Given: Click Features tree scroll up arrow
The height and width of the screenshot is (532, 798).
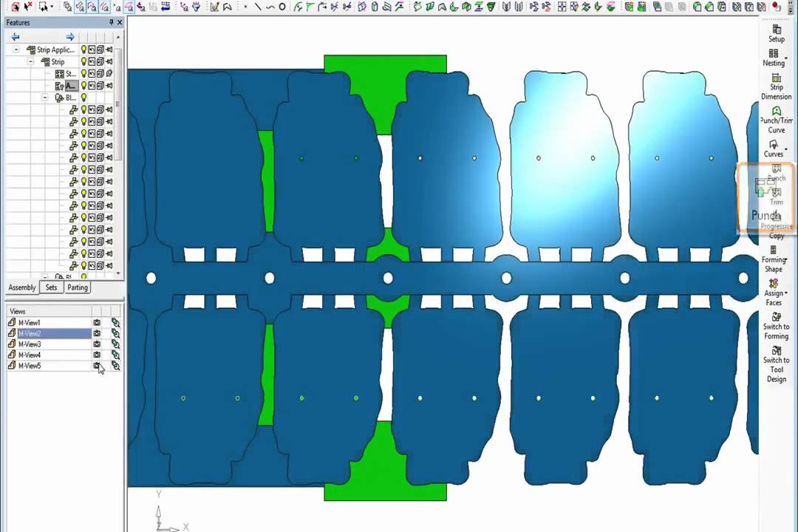Looking at the screenshot, I should 118,37.
